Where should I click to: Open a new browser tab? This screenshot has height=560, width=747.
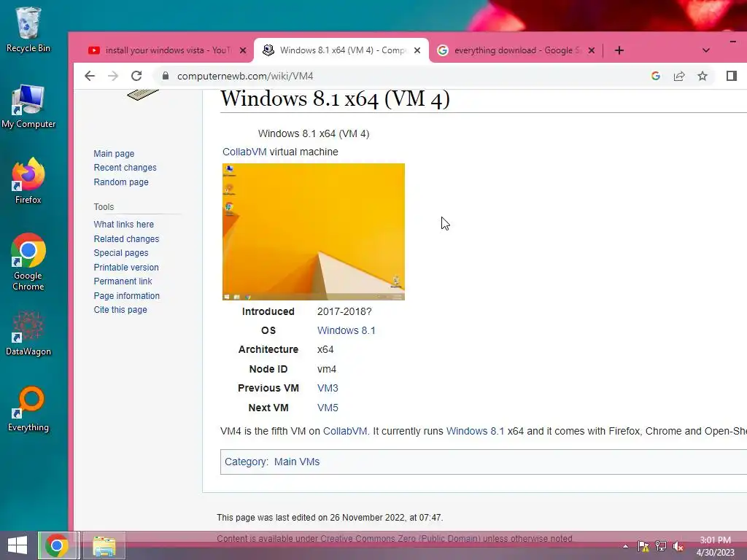pyautogui.click(x=619, y=50)
